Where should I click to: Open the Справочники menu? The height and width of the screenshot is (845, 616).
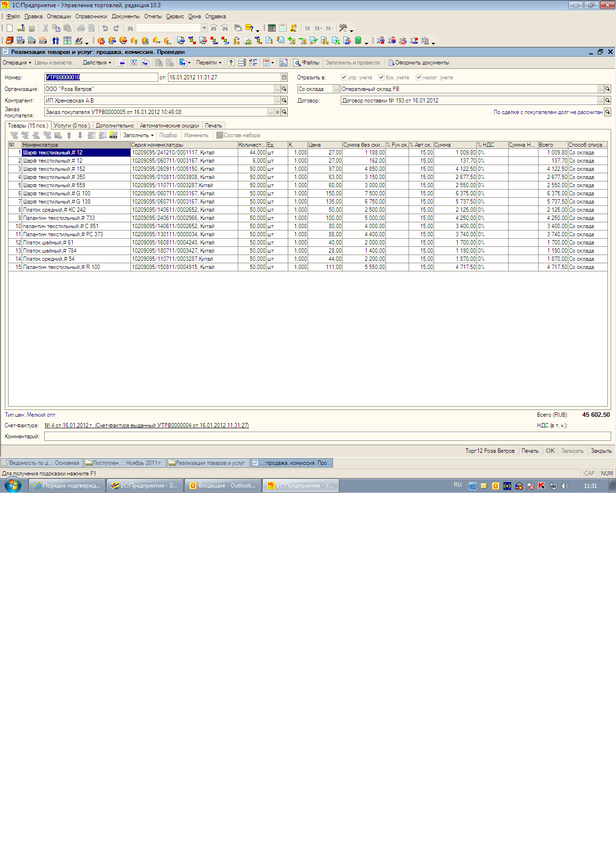[91, 16]
